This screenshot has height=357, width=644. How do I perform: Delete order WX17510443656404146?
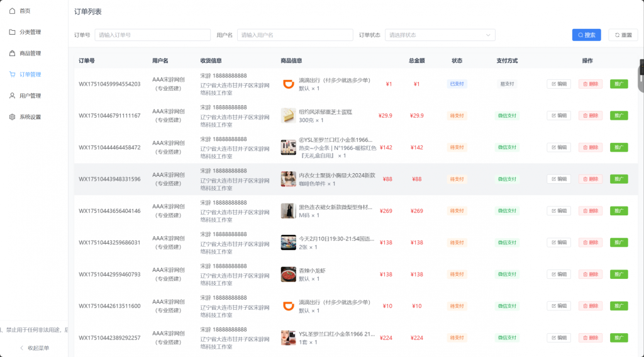click(591, 210)
